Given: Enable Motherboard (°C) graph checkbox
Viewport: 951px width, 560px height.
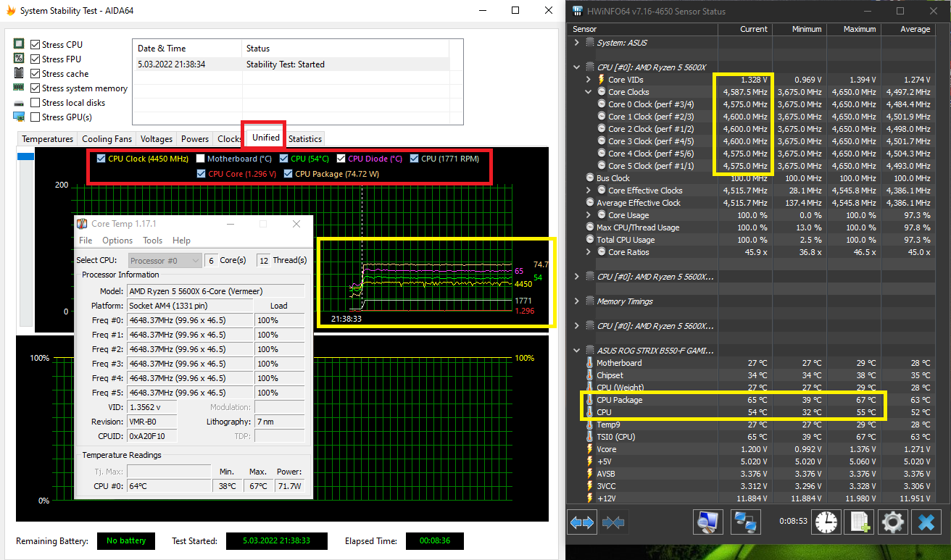Looking at the screenshot, I should click(x=200, y=159).
